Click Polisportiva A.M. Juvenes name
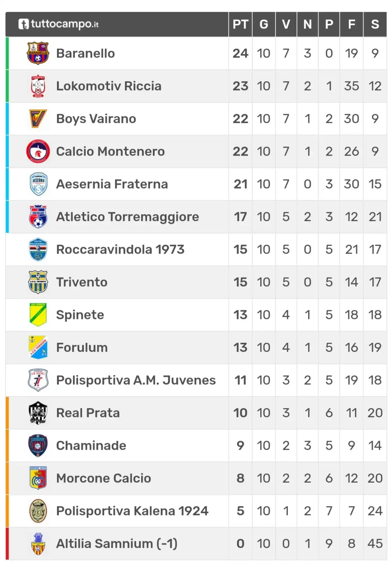 coord(136,380)
